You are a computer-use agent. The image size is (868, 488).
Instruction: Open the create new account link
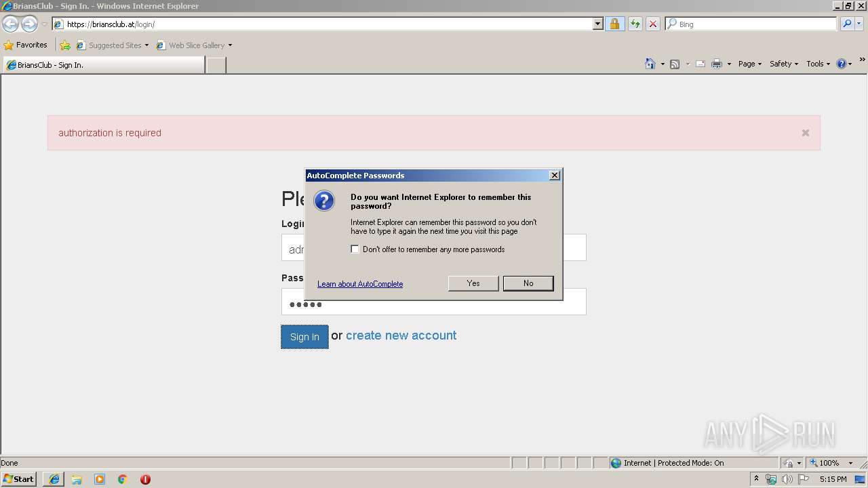pos(401,335)
